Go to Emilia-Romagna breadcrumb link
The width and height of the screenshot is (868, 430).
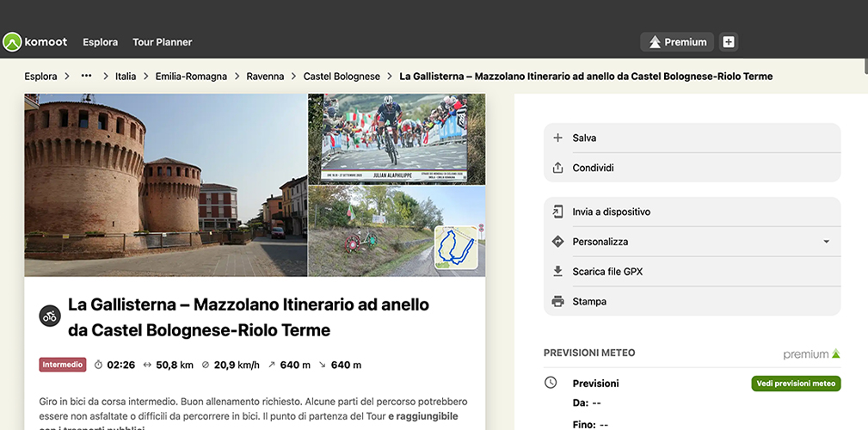(191, 77)
